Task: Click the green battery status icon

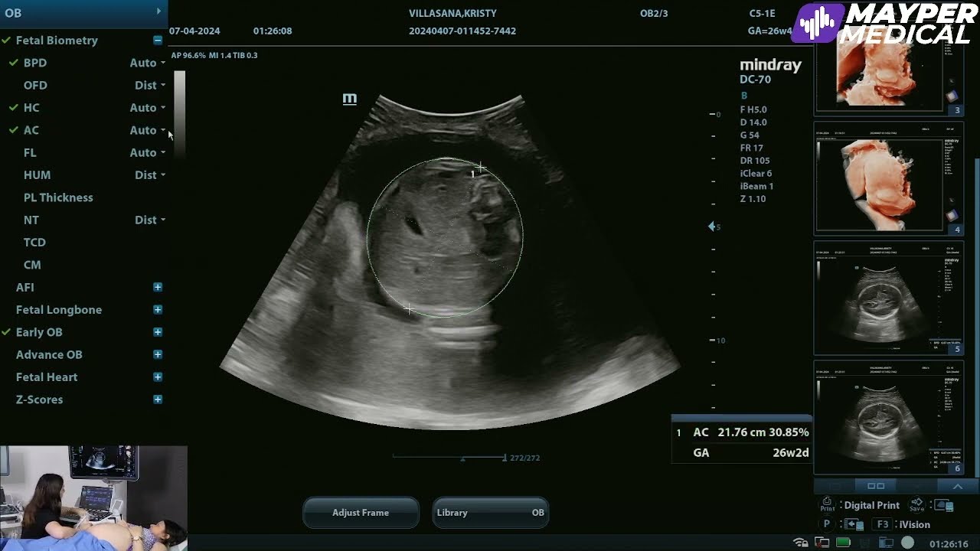Action: tap(843, 543)
